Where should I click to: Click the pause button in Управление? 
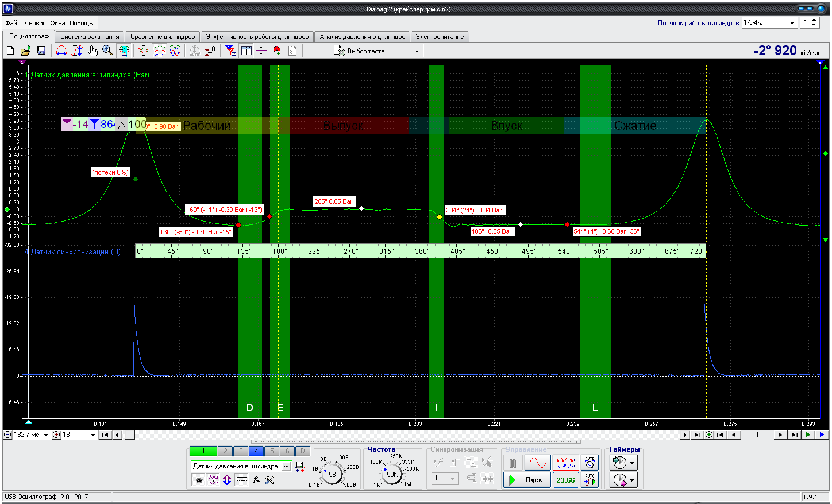(x=513, y=463)
